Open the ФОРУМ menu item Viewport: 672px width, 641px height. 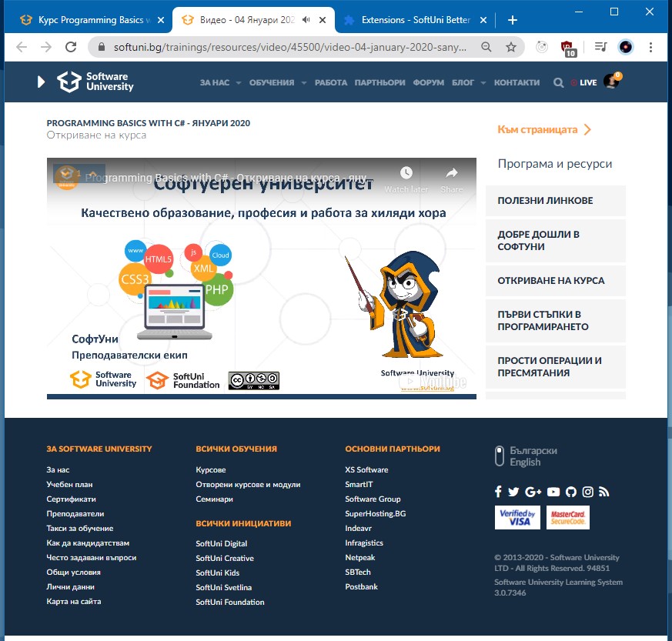[x=429, y=82]
